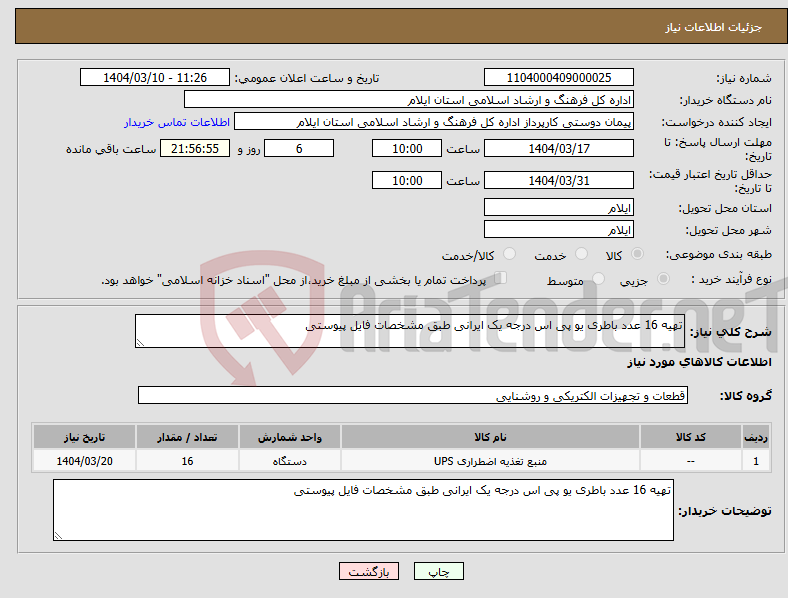Viewport: 788px width, 598px height.
Task: Click the response deadline date 1404/03/17
Action: (558, 148)
